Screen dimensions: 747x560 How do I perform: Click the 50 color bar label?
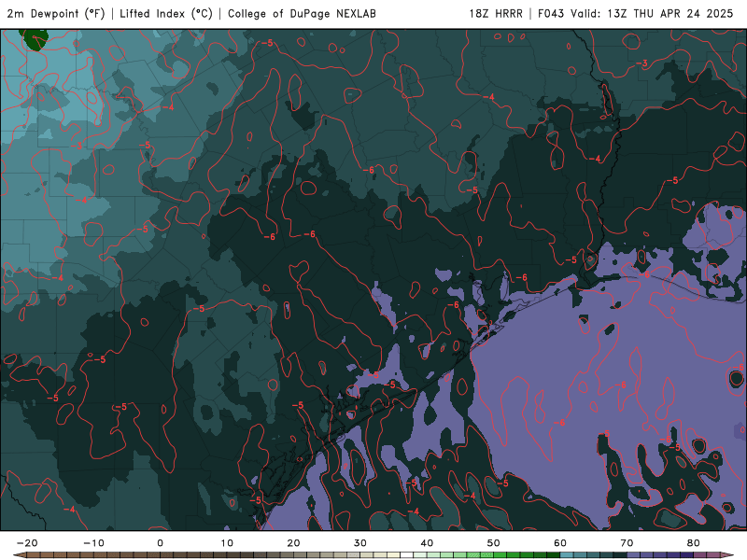point(494,543)
